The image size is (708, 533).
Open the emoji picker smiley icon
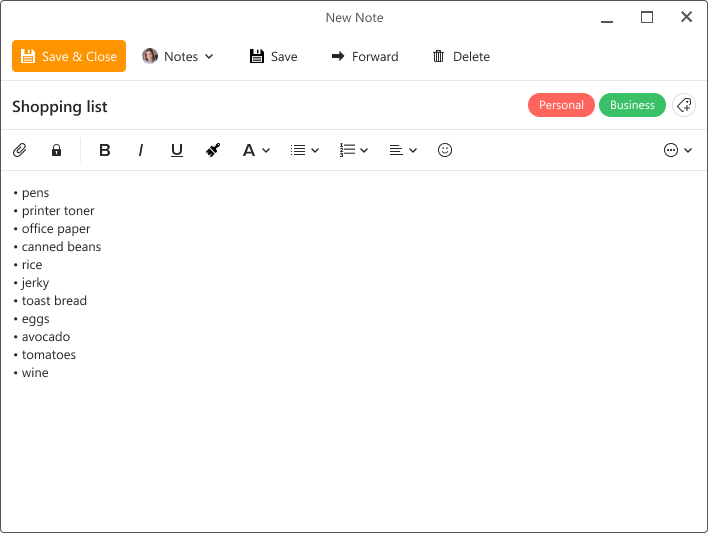445,150
